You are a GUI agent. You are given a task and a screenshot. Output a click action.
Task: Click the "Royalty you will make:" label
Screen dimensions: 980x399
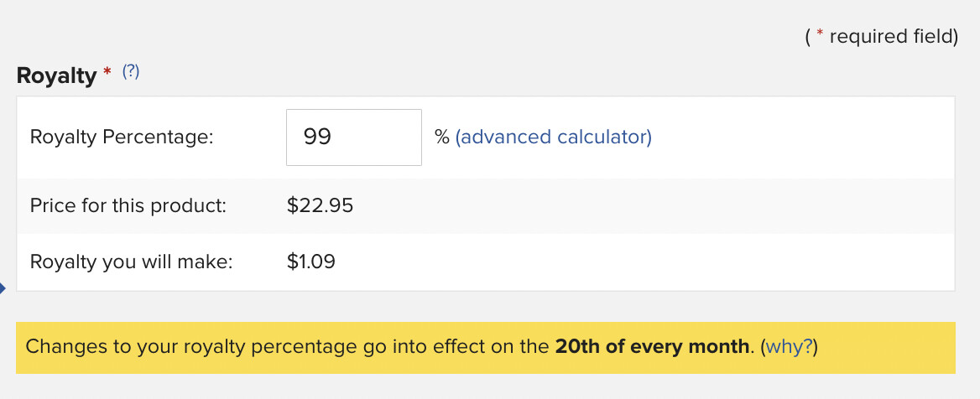[131, 262]
